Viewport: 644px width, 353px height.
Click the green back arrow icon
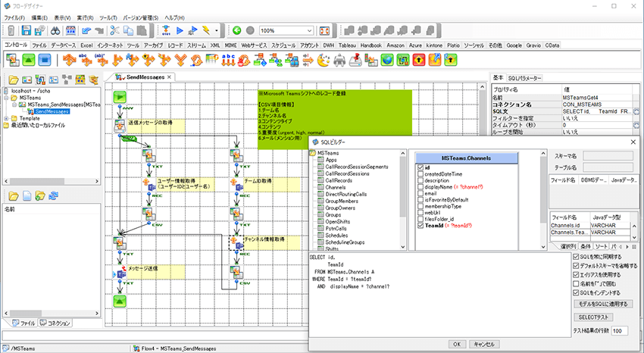coord(236,30)
